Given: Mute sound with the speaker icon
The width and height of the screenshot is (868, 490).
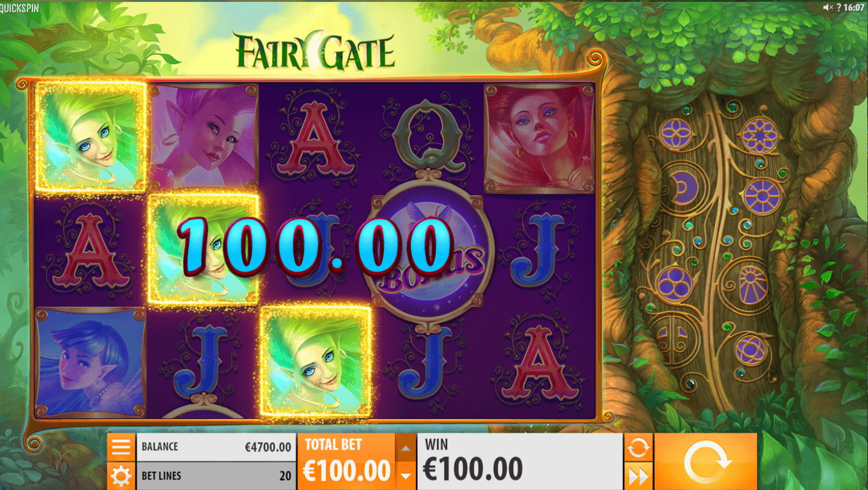Looking at the screenshot, I should pos(828,7).
